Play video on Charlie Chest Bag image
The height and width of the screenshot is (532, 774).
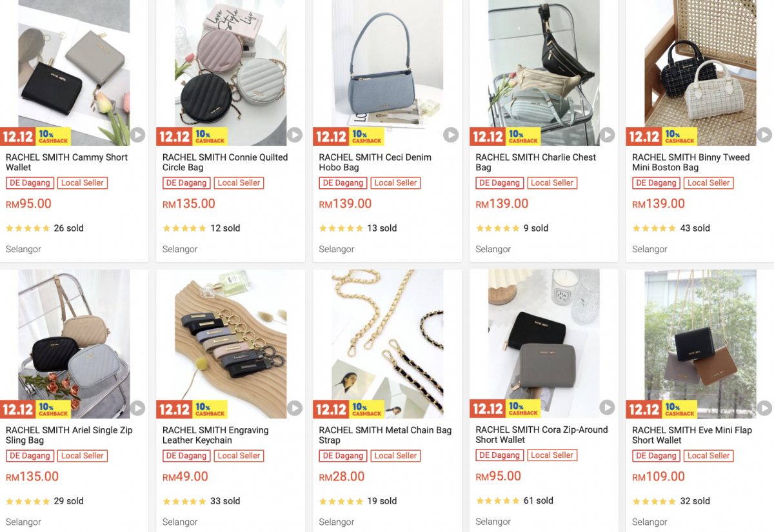pos(607,135)
